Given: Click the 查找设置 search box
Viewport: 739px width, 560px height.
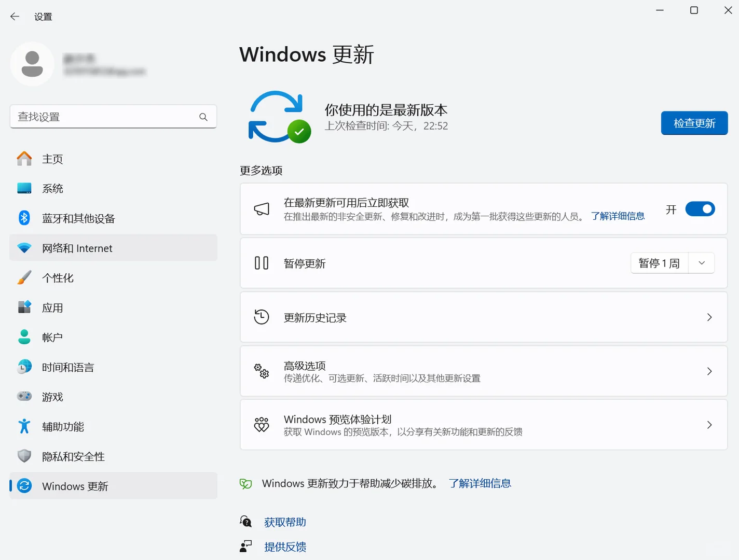Looking at the screenshot, I should click(x=113, y=117).
